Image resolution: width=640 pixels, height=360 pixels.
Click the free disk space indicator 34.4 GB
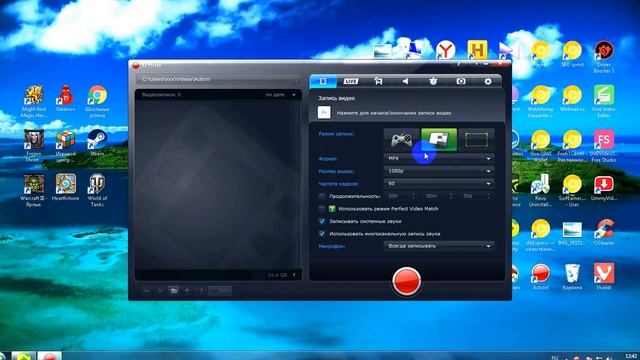[x=277, y=276]
